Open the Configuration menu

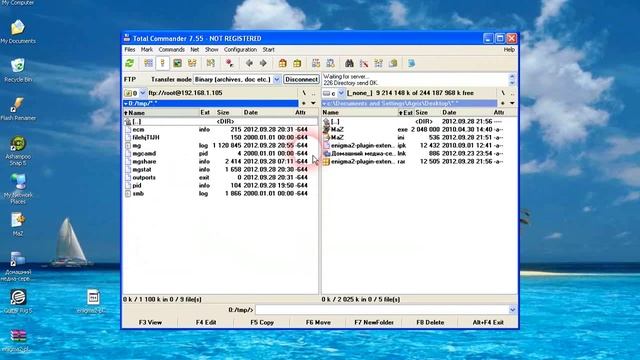click(x=240, y=49)
